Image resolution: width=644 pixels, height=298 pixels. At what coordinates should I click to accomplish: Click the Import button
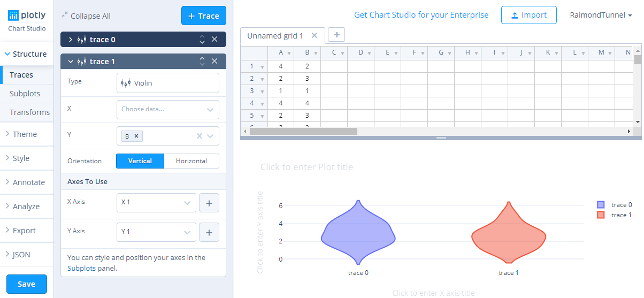[x=528, y=15]
